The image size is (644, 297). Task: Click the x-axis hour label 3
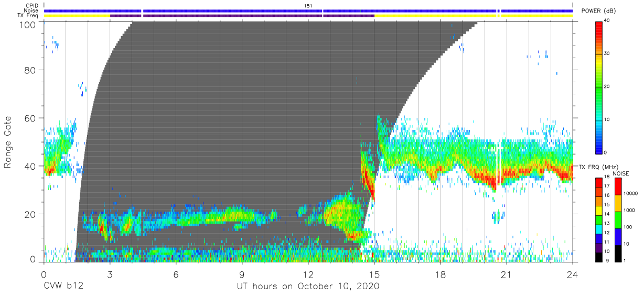tap(110, 274)
